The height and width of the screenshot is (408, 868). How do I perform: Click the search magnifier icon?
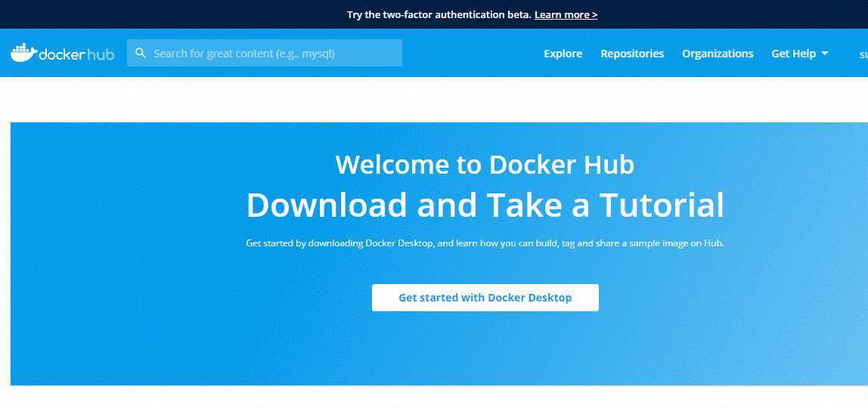[x=141, y=53]
